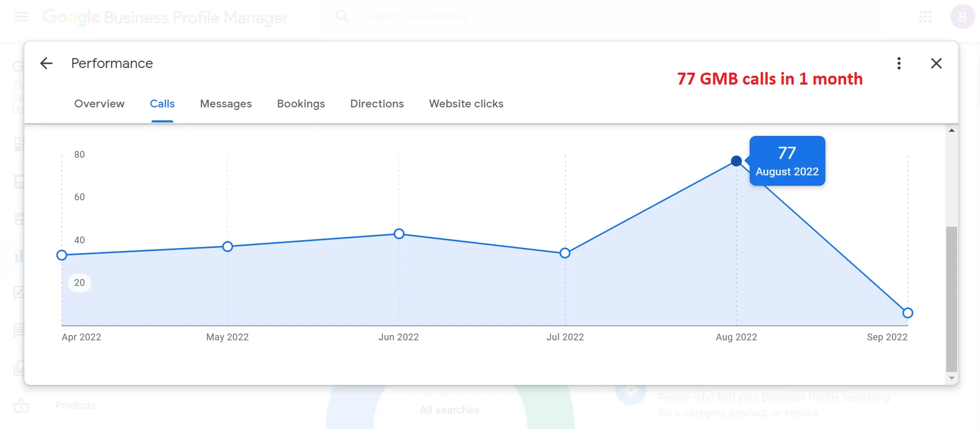Focus the Search businesses field

(417, 17)
